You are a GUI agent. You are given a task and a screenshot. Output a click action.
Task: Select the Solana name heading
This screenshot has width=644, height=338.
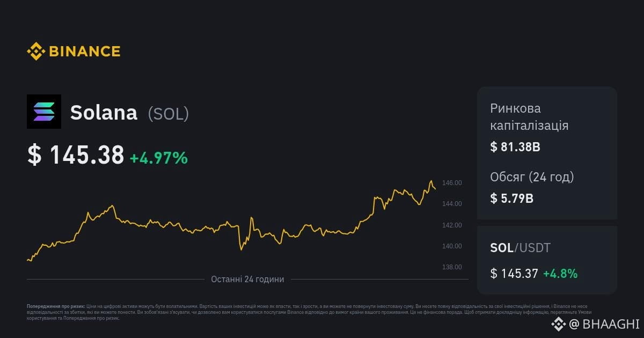[x=104, y=113]
